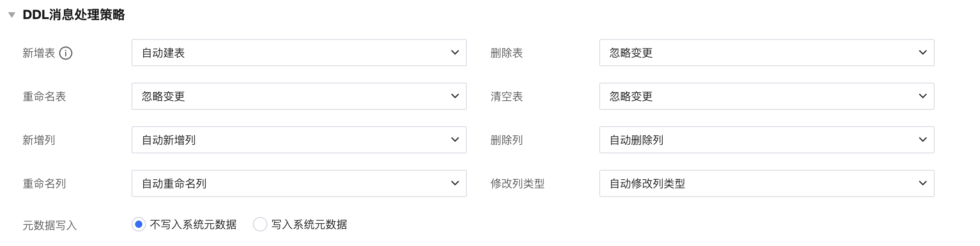The height and width of the screenshot is (246, 980).
Task: Click the chevron arrow in 重命名列 dropdown
Action: [455, 183]
